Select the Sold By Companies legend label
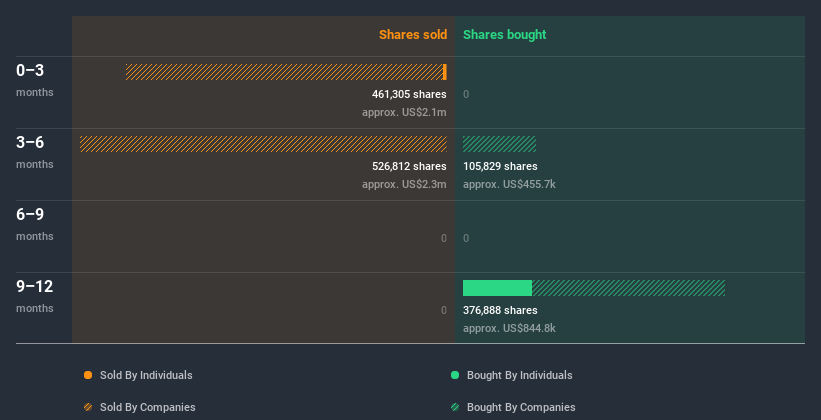This screenshot has height=420, width=821. [x=148, y=407]
